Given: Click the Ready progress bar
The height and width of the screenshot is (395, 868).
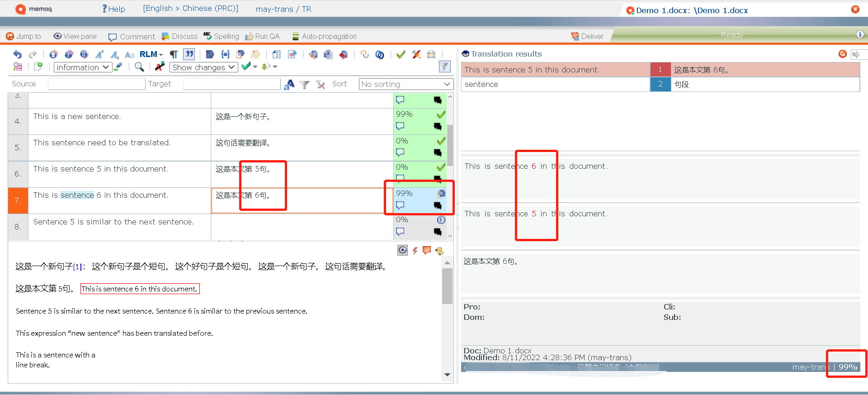Looking at the screenshot, I should tap(732, 35).
